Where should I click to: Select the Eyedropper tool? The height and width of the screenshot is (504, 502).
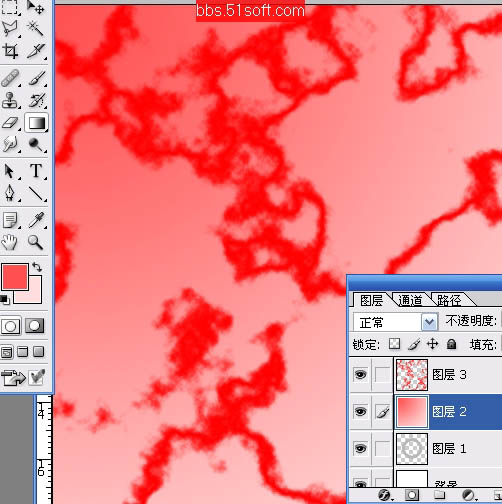click(36, 220)
